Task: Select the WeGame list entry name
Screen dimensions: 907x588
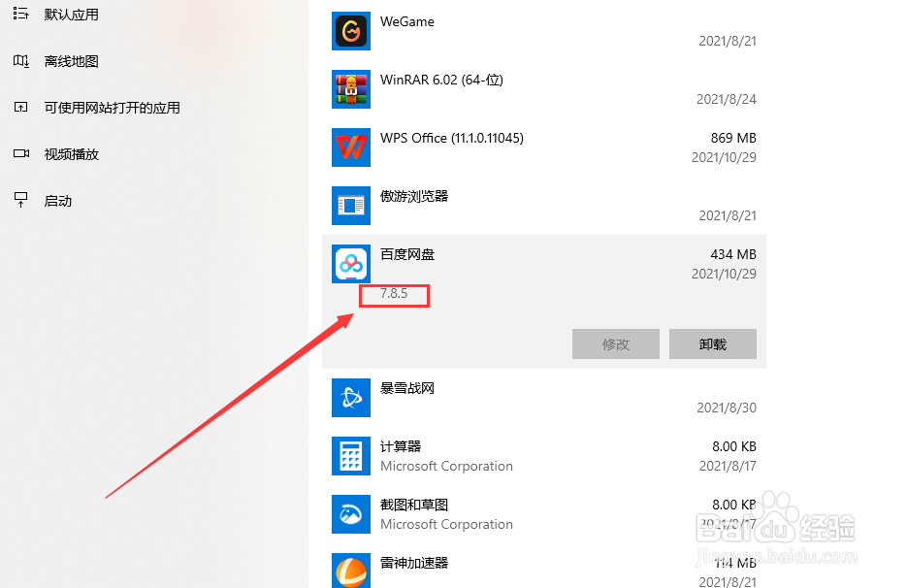Action: (407, 21)
